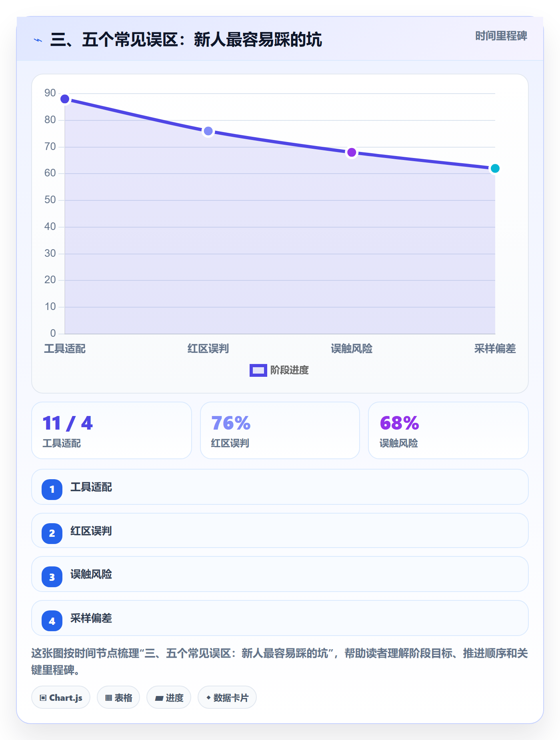Viewport: 560px width, 740px height.
Task: Click the 50 tick on the y-axis
Action: 50,200
